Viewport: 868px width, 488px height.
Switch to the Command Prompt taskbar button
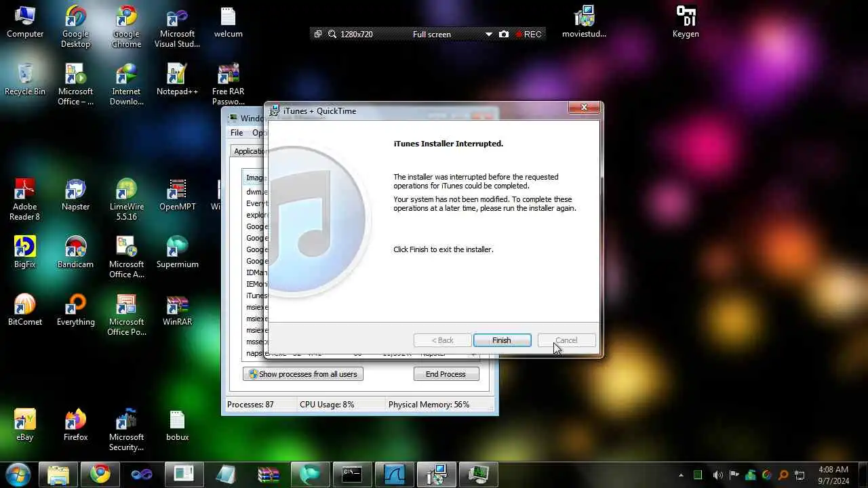point(353,474)
